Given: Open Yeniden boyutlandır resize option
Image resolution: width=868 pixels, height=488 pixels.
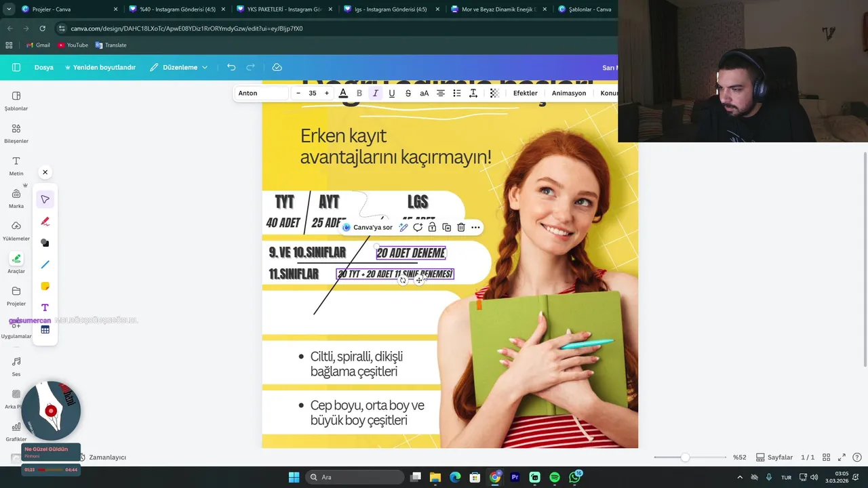Looking at the screenshot, I should tap(100, 67).
